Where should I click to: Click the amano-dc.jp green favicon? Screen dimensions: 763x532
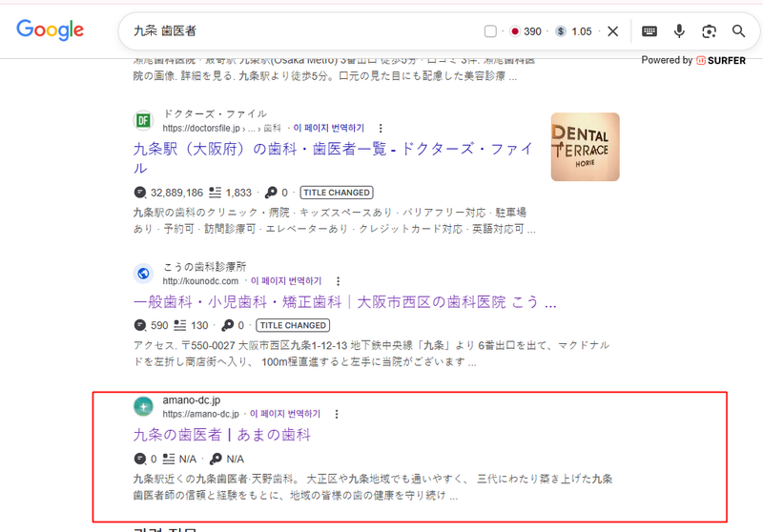pos(143,406)
